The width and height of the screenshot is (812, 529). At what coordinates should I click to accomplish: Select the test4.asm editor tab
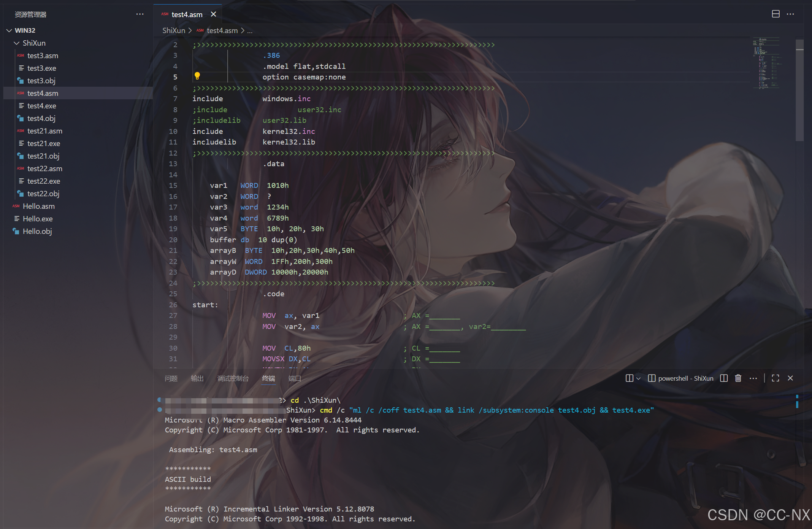pyautogui.click(x=187, y=14)
